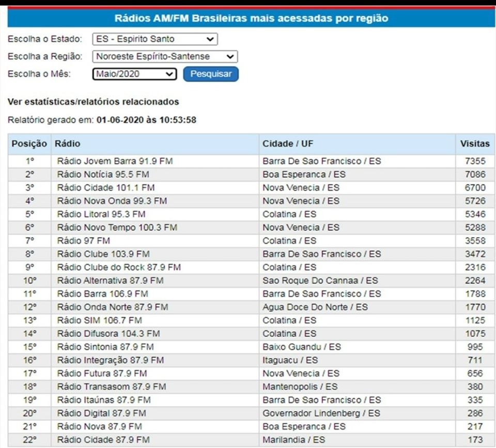This screenshot has height=448, width=496.
Task: Select Rádio 97 FM entry
Action: 84,241
